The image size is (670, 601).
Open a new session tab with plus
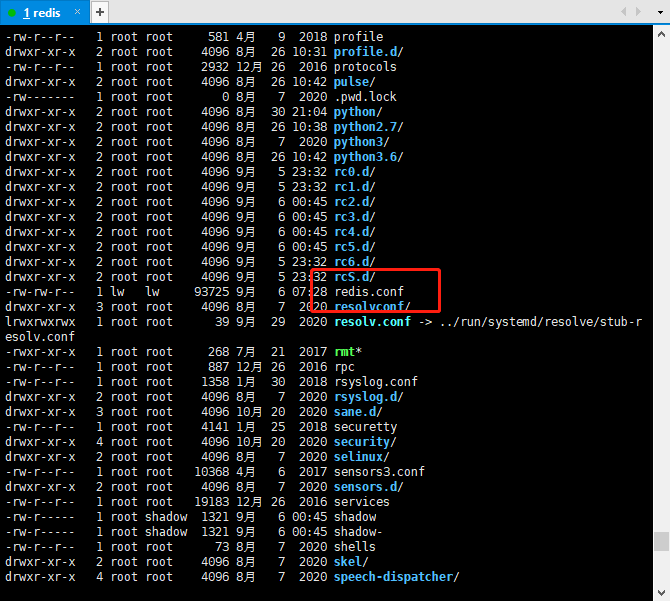pyautogui.click(x=100, y=12)
